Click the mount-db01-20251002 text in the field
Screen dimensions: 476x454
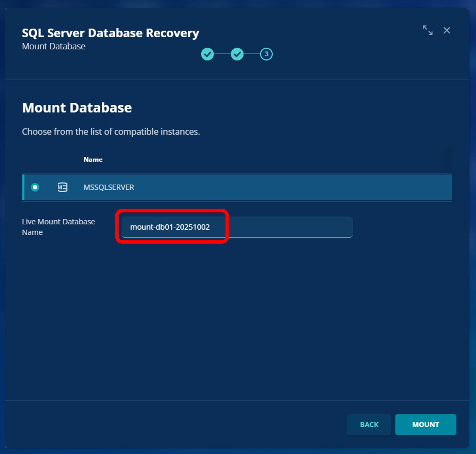click(x=170, y=227)
